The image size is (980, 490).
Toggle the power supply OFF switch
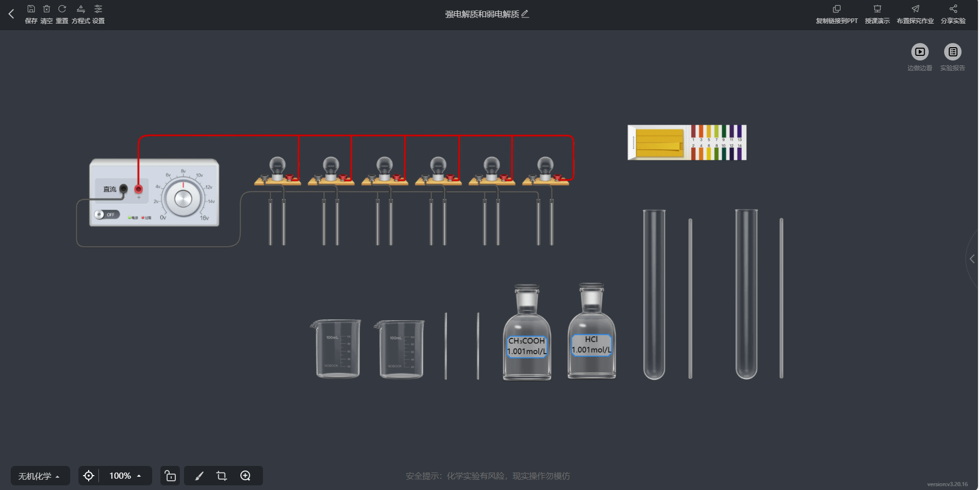click(x=107, y=215)
